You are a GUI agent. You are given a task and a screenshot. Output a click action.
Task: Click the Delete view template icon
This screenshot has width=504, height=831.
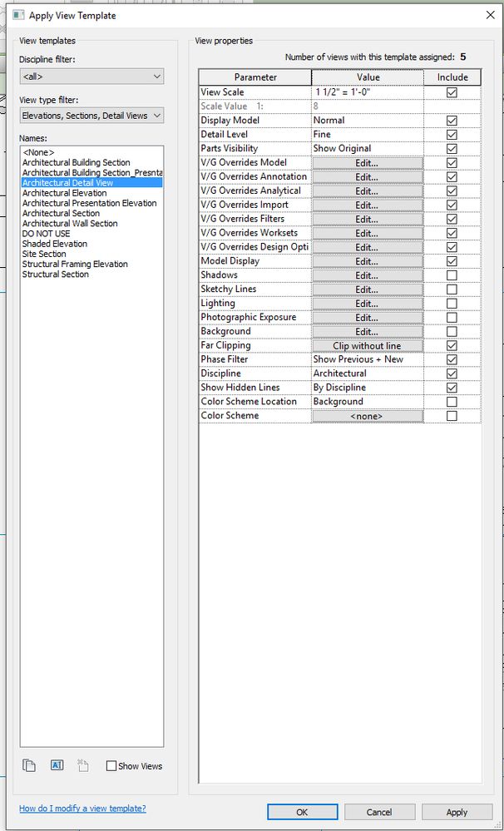pos(83,765)
